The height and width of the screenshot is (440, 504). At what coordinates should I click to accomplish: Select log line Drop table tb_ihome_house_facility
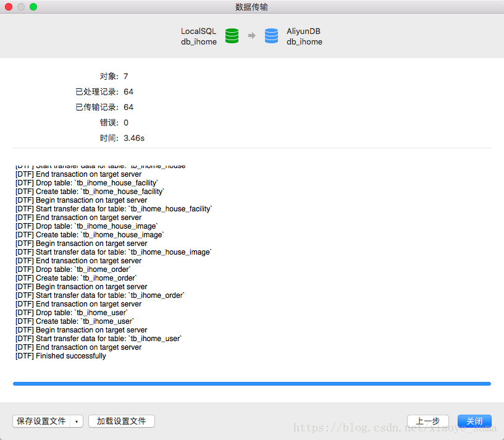click(x=87, y=183)
